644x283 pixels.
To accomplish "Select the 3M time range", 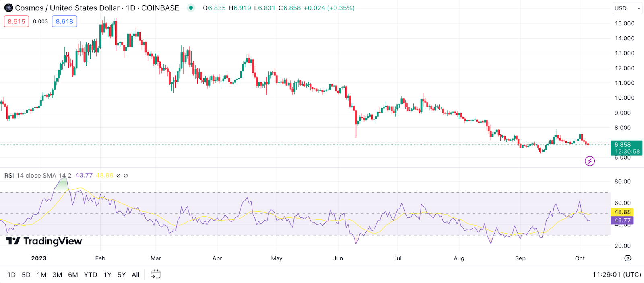I will coord(57,275).
